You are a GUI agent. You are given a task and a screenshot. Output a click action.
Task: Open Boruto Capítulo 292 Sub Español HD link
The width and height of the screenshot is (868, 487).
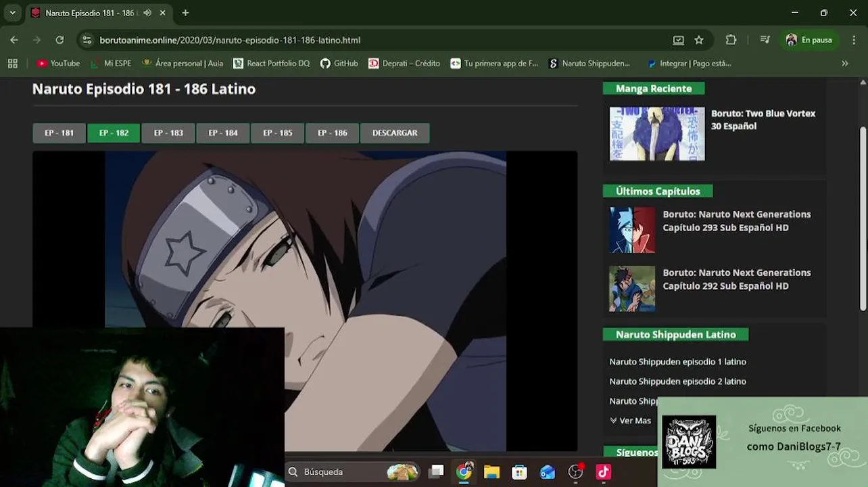point(737,279)
